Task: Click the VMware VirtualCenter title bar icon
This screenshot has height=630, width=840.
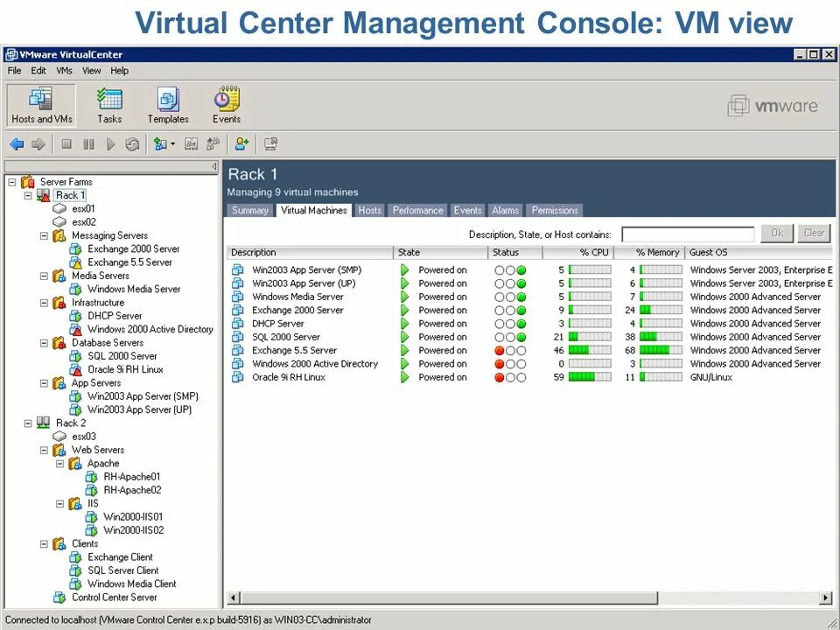Action: (11, 54)
